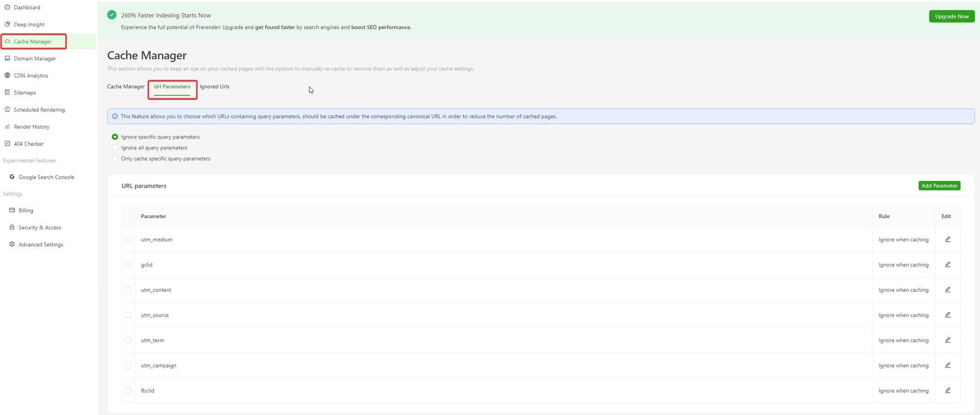The width and height of the screenshot is (980, 415).
Task: Check the gclid row checkbox
Action: [x=128, y=265]
